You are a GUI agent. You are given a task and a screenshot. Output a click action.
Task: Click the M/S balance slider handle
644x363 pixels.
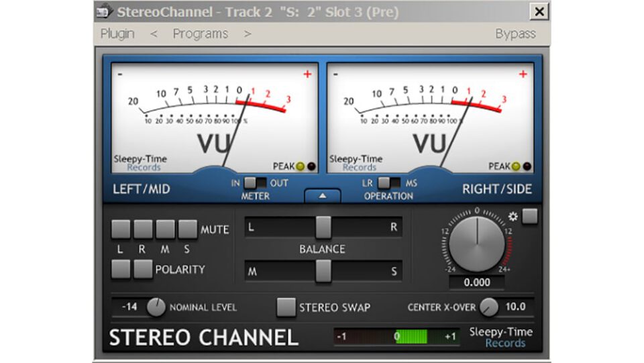pyautogui.click(x=323, y=271)
